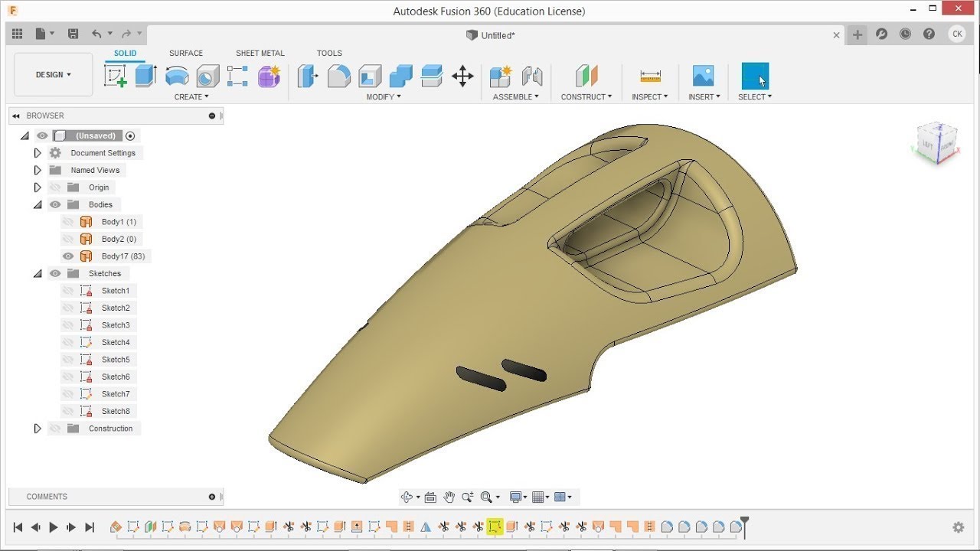Select the Measure tool

(650, 76)
